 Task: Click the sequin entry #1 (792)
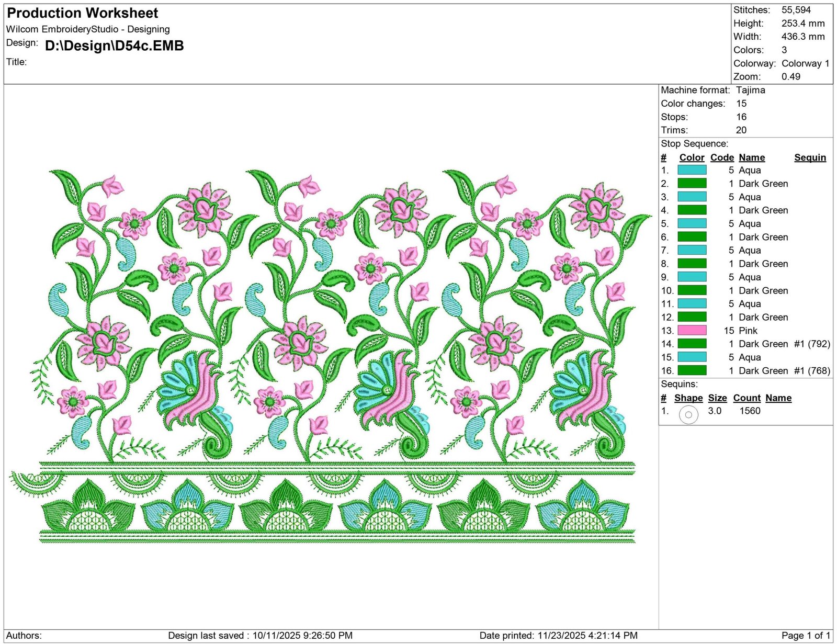[x=812, y=344]
